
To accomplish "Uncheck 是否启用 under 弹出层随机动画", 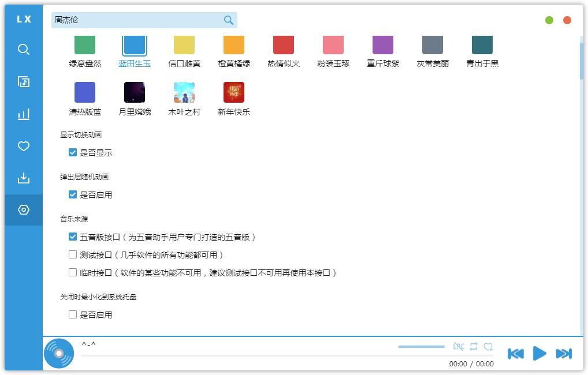I will click(x=73, y=195).
